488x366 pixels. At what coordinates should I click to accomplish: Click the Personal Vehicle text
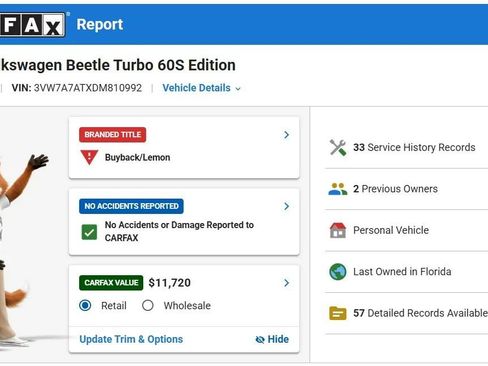391,230
